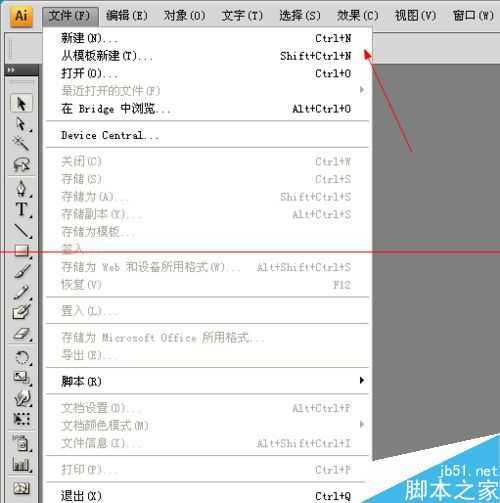This screenshot has height=503, width=500.
Task: Select the Selection (black arrow) tool
Action: point(21,104)
